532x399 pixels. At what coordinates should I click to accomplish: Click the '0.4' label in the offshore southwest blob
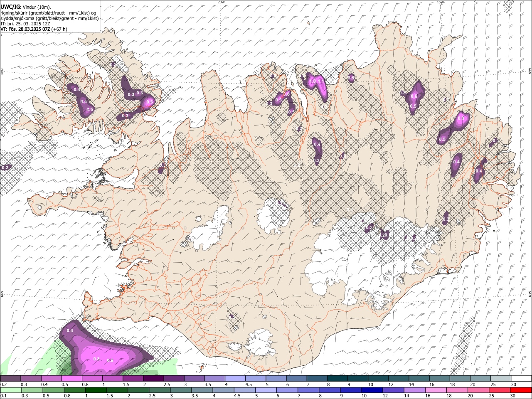(x=70, y=330)
